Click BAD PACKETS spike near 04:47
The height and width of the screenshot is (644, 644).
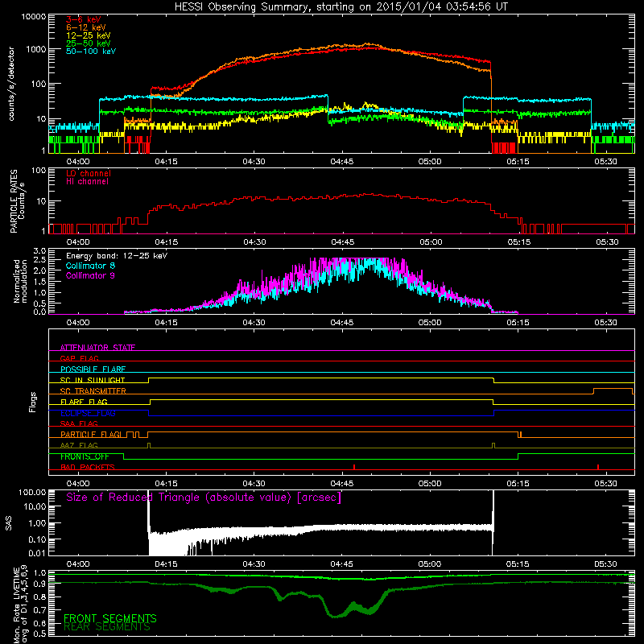pos(354,467)
